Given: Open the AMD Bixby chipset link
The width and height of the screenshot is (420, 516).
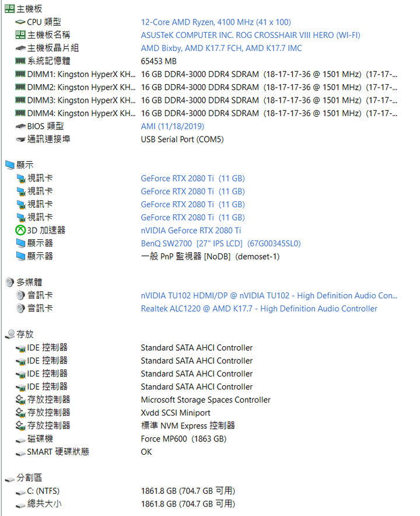Looking at the screenshot, I should coord(221,48).
